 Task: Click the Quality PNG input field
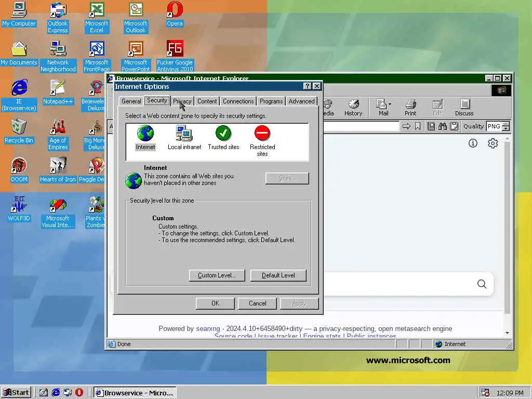pos(494,126)
